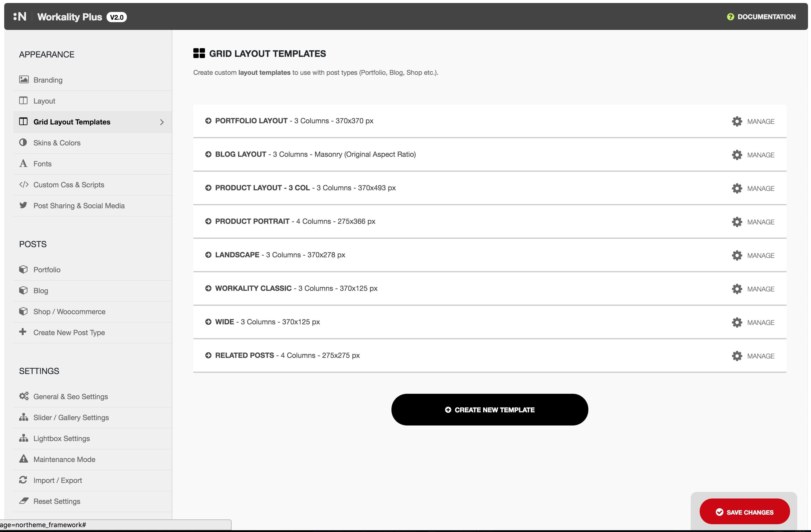Go to Fonts settings
811x532 pixels.
coord(92,164)
